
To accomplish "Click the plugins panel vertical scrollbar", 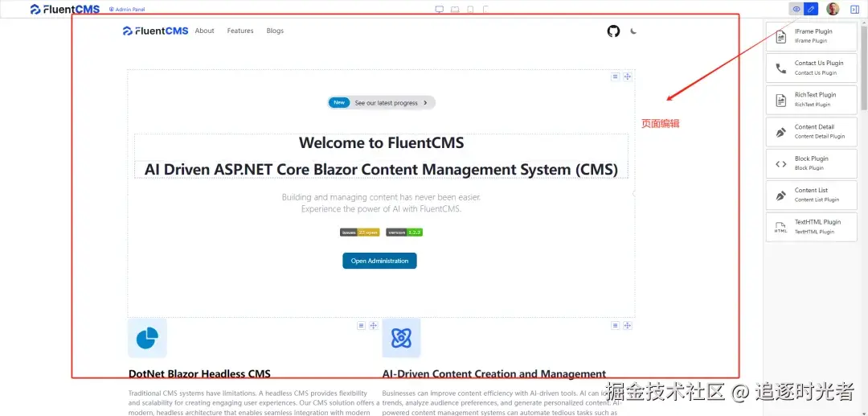I will [x=864, y=67].
